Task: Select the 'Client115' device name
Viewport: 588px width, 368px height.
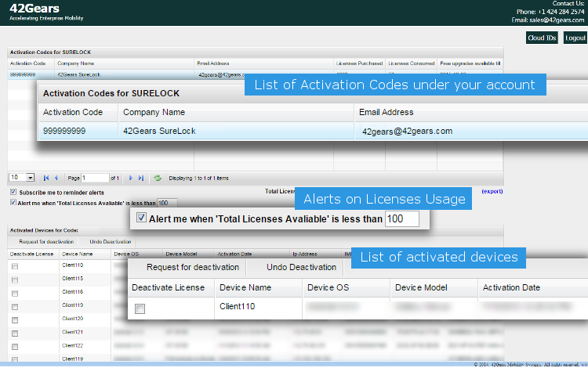Action: 72,279
